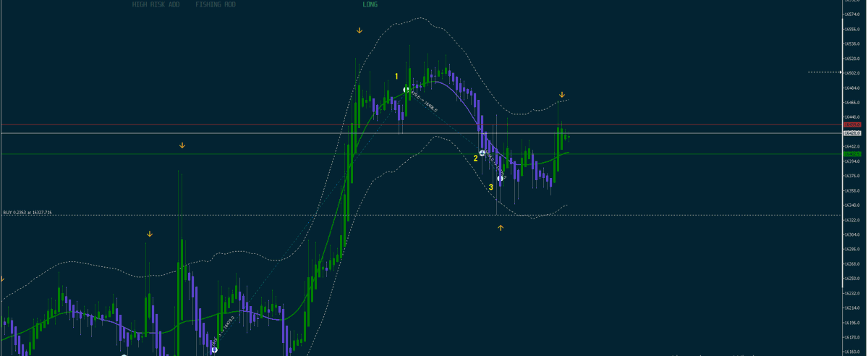Select the trade marker circle beside wave label 1
This screenshot has height=356, width=868.
pos(407,90)
